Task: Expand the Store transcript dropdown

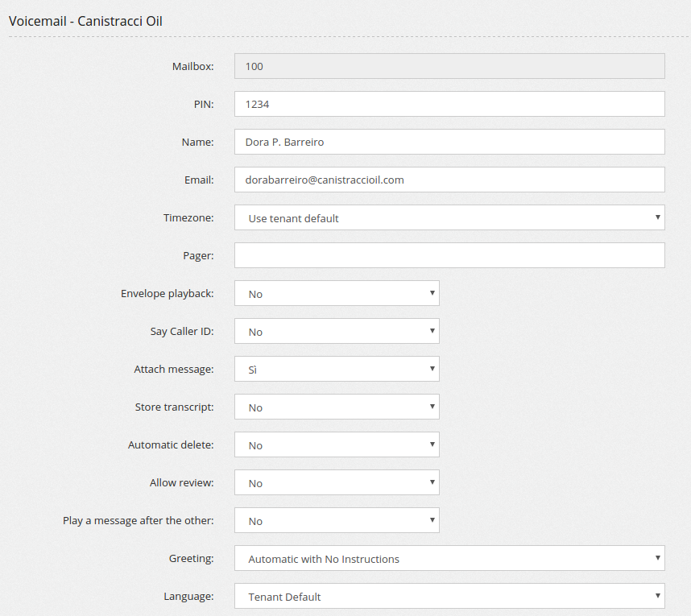Action: (337, 407)
